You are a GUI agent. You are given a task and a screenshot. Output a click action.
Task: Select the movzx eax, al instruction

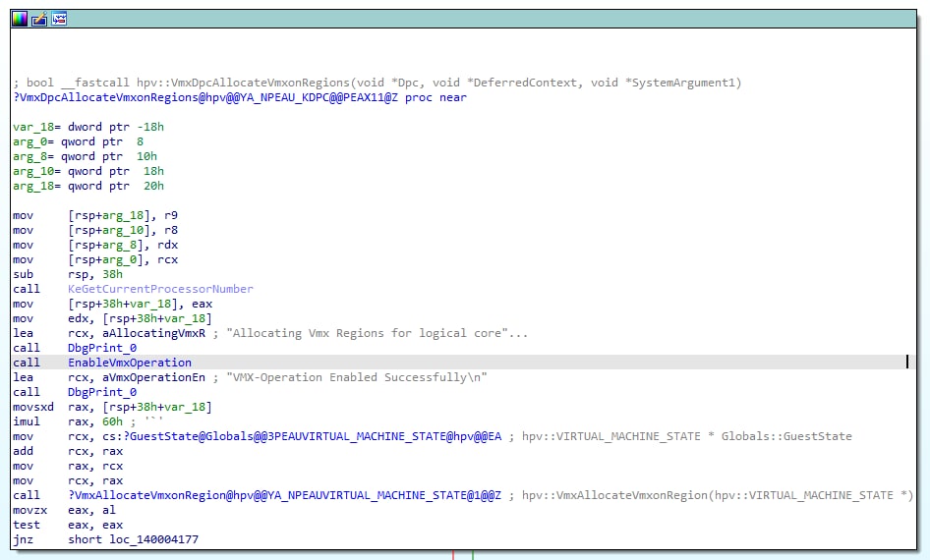(64, 510)
